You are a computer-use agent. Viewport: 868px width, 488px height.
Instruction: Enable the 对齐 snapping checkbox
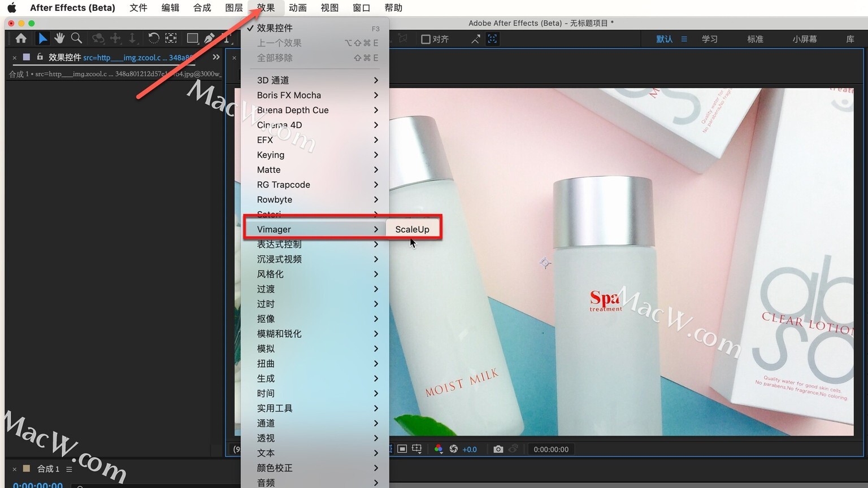(426, 39)
